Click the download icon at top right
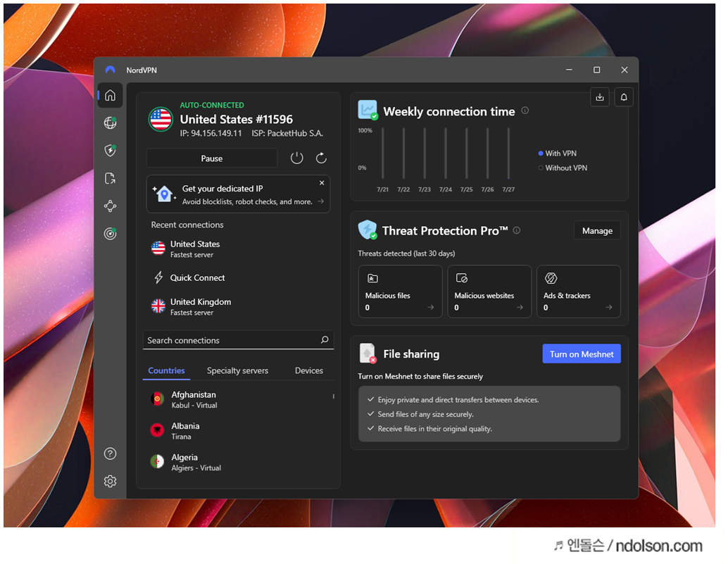This screenshot has height=564, width=728. pyautogui.click(x=600, y=97)
